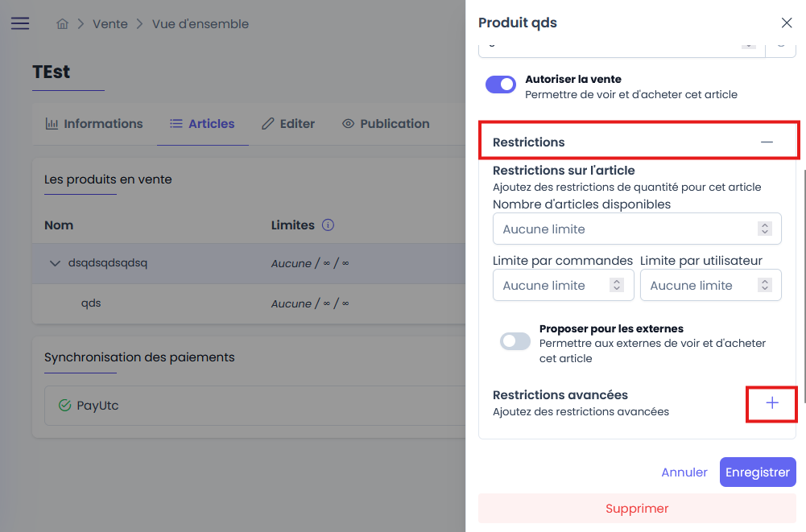Viewport: 806px width, 532px height.
Task: Click the Annuler link
Action: point(684,472)
